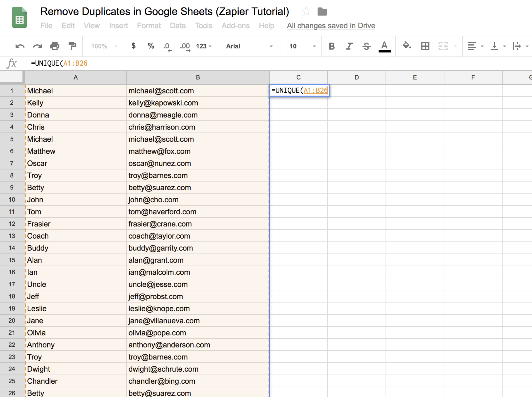The width and height of the screenshot is (532, 397).
Task: Toggle italic formatting
Action: pos(349,46)
